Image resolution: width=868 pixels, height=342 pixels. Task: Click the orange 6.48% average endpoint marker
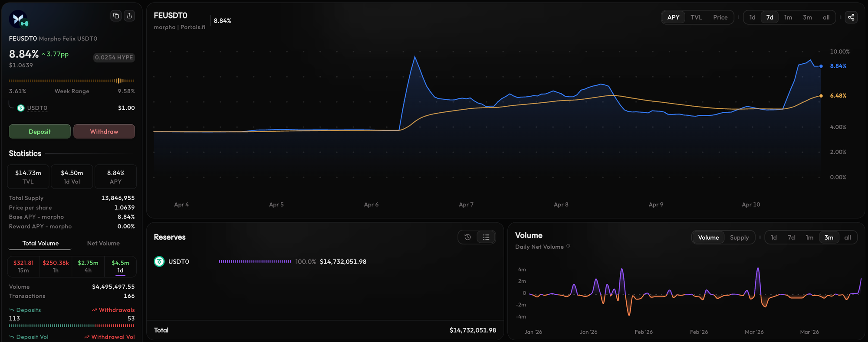coord(821,96)
